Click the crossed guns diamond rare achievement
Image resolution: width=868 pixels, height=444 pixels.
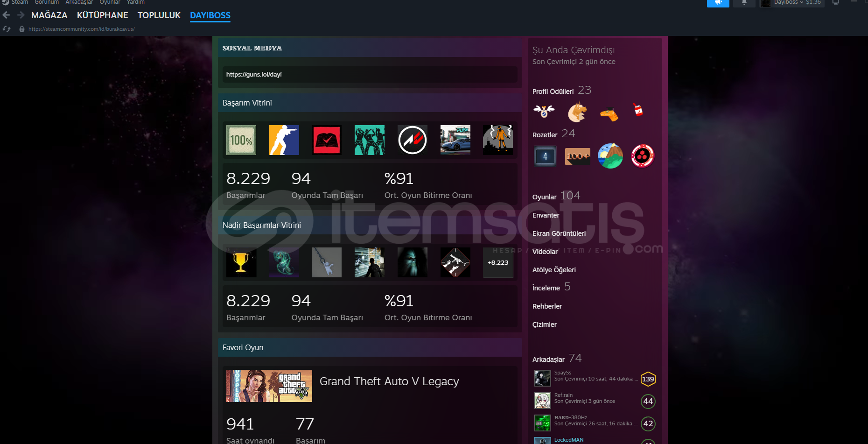click(455, 262)
